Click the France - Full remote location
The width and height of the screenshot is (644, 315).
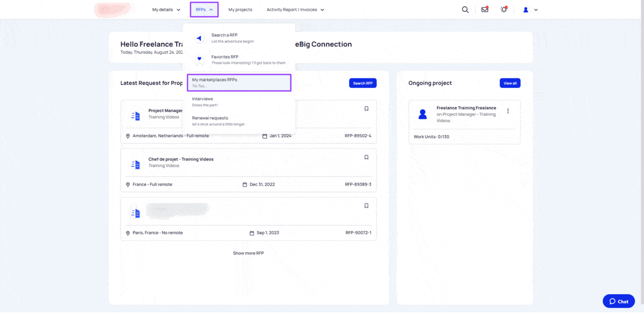click(x=152, y=185)
